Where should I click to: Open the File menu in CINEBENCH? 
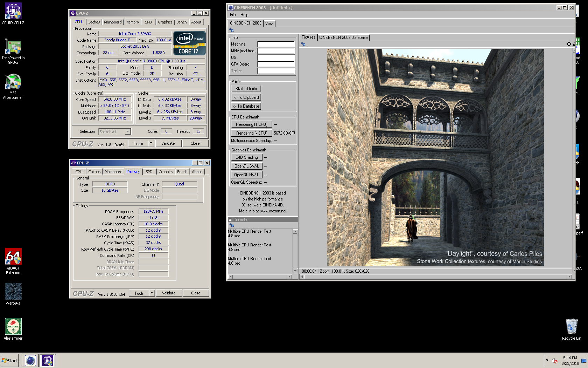(x=233, y=15)
